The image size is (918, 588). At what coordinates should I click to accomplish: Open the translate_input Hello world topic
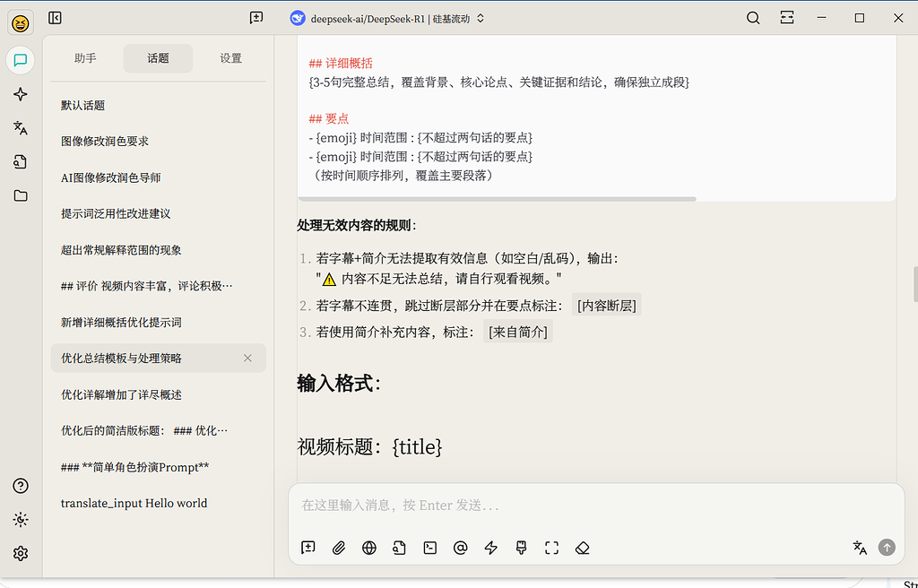point(158,503)
